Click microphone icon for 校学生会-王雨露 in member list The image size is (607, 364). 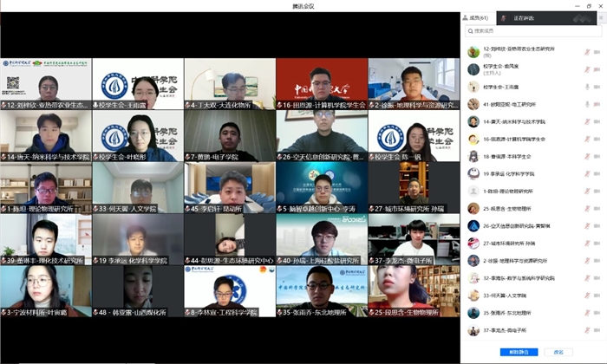[587, 87]
